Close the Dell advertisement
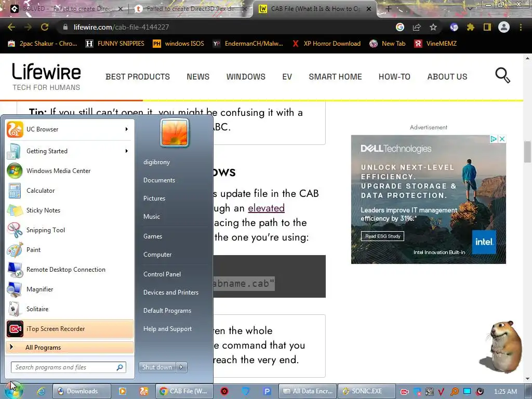Image resolution: width=532 pixels, height=399 pixels. click(x=502, y=139)
